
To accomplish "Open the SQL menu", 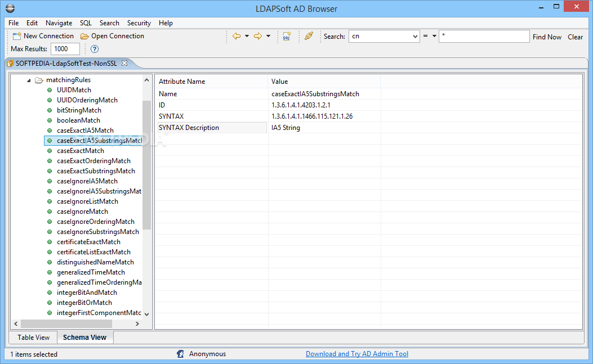I will click(x=86, y=23).
